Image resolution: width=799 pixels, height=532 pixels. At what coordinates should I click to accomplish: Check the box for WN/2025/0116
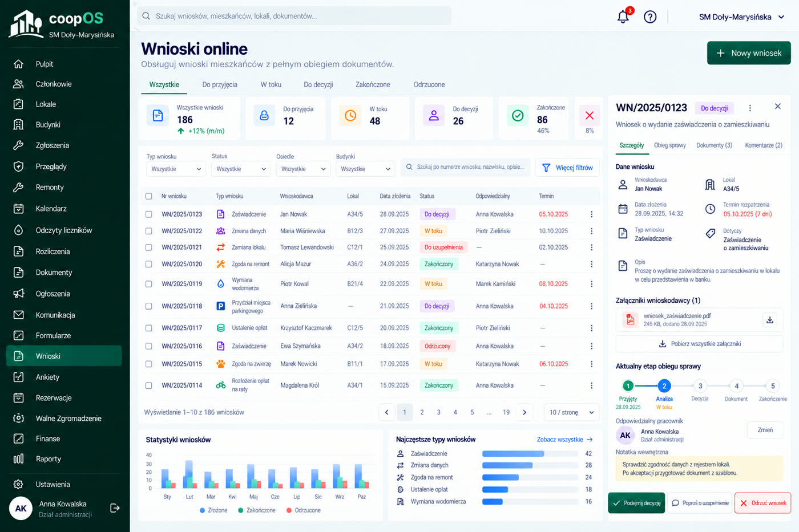pyautogui.click(x=149, y=346)
